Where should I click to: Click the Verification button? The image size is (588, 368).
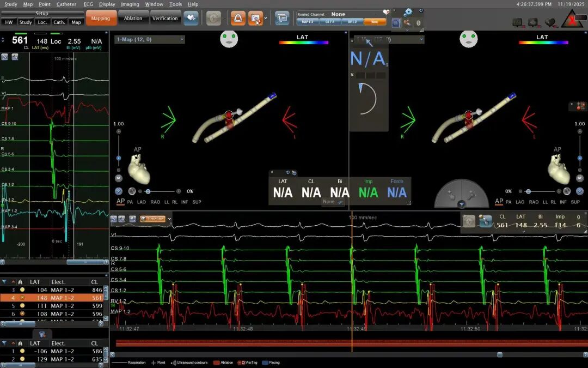tap(165, 18)
